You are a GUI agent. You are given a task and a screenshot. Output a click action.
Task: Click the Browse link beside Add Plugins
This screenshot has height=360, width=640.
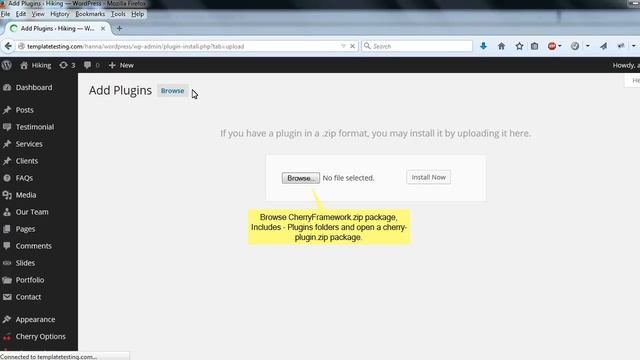172,91
